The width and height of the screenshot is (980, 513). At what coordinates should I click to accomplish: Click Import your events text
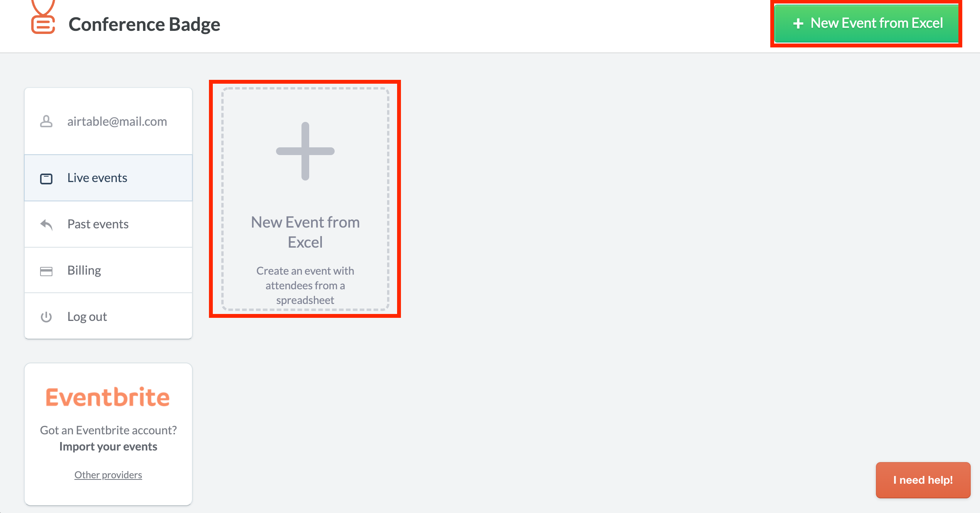[108, 447]
